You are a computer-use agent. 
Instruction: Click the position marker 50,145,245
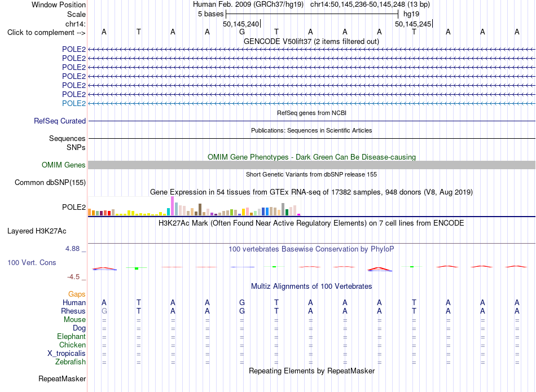tap(413, 24)
